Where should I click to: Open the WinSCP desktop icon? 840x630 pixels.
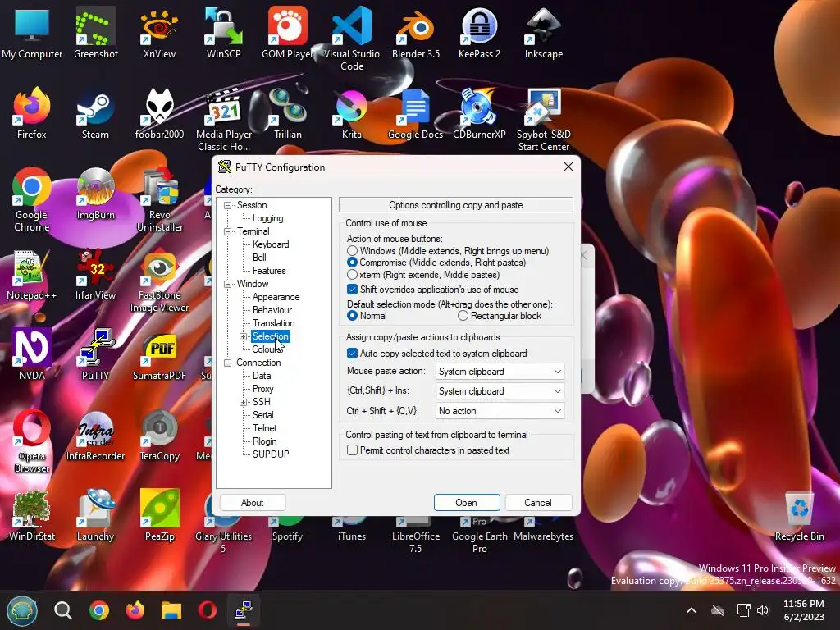coord(223,32)
